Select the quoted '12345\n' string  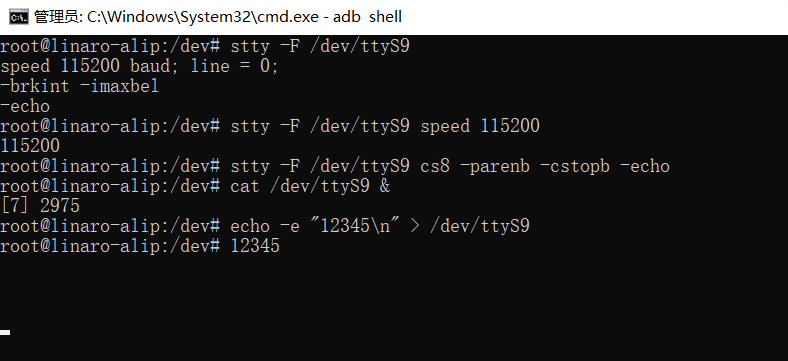click(355, 226)
